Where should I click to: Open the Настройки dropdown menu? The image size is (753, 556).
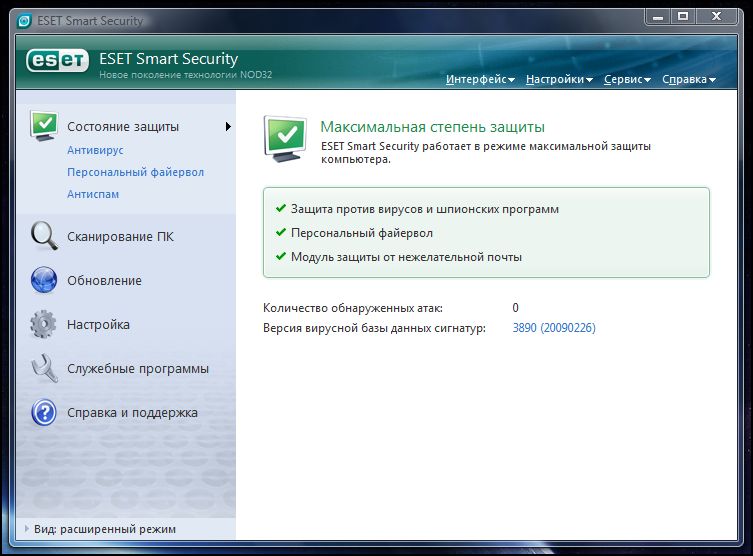[559, 79]
